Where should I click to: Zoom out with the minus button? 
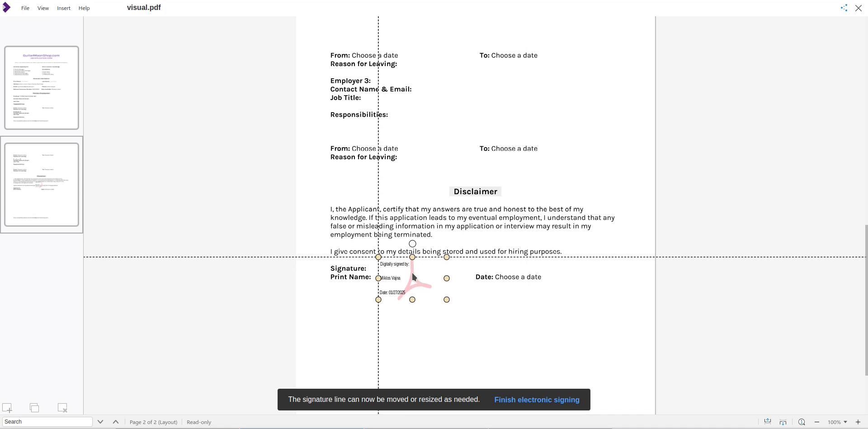coord(817,422)
